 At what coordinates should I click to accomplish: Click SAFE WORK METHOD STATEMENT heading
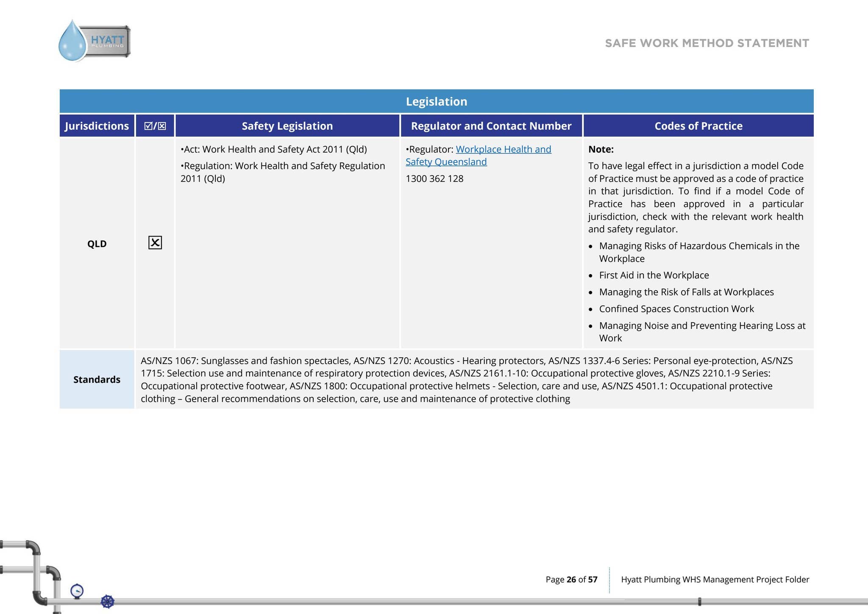[707, 43]
